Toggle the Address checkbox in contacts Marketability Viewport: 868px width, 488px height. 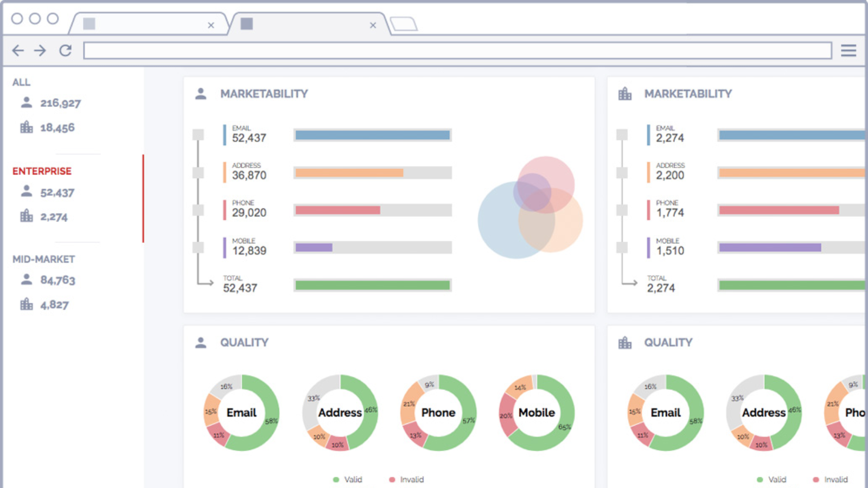pyautogui.click(x=199, y=172)
